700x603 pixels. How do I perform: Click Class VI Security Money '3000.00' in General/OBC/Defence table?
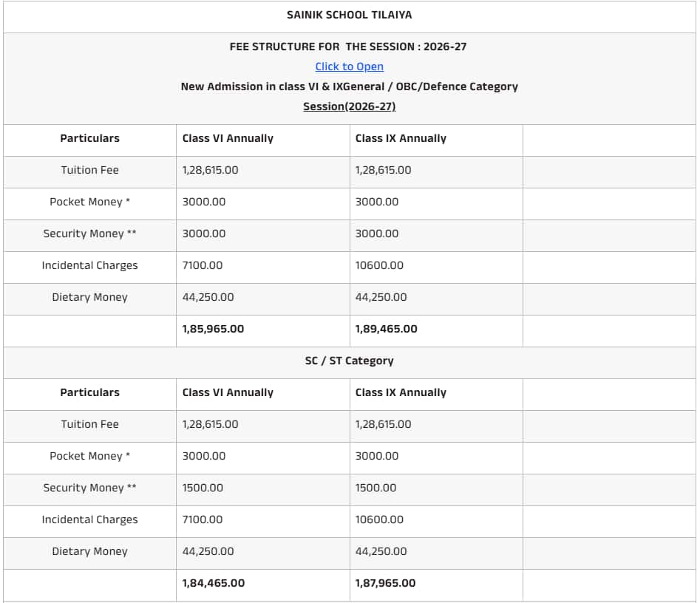pyautogui.click(x=204, y=234)
